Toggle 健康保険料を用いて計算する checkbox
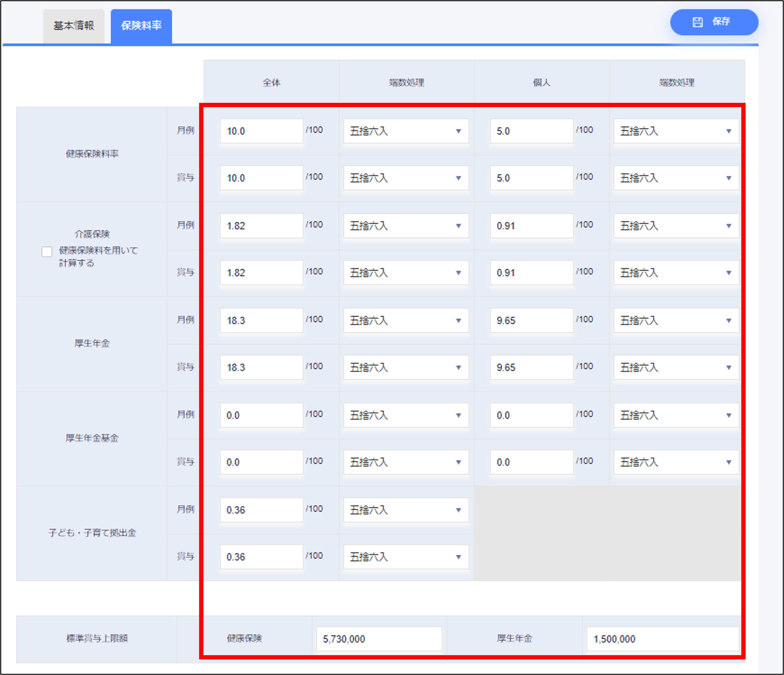The width and height of the screenshot is (784, 675). [47, 251]
